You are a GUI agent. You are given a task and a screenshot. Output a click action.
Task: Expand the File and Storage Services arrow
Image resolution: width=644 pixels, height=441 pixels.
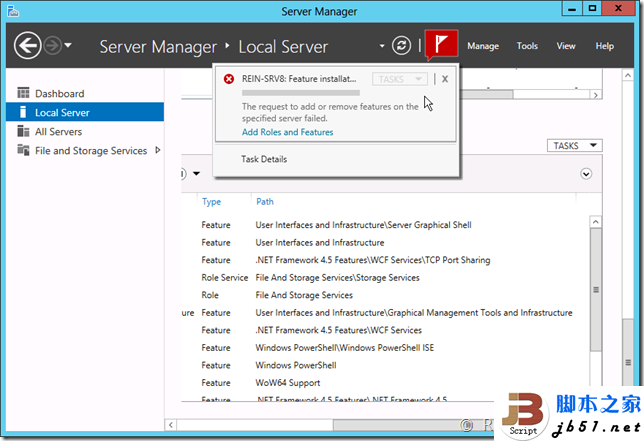(156, 151)
